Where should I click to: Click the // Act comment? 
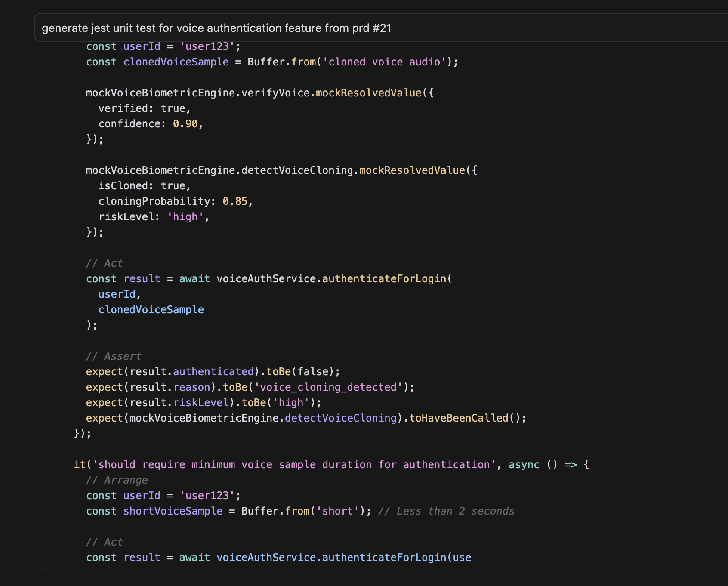click(104, 263)
